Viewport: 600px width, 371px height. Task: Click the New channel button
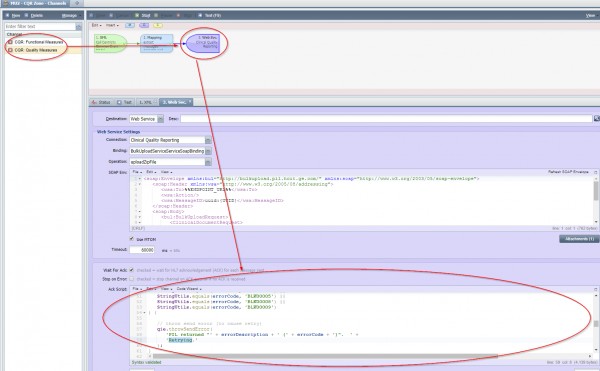[13, 15]
